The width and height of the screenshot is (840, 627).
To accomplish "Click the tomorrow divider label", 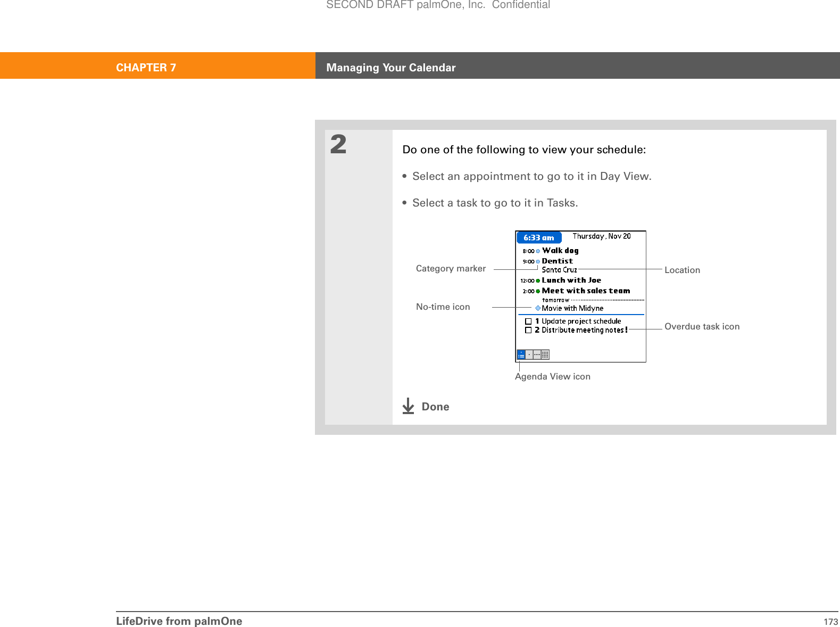I will [x=555, y=300].
